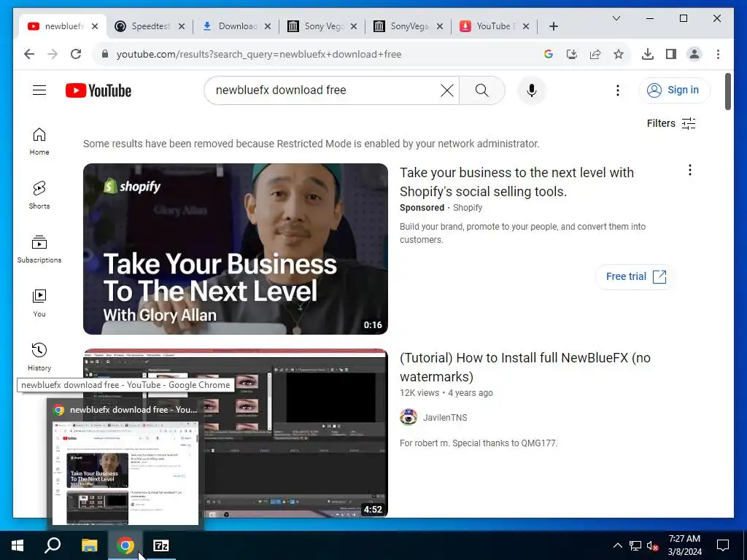Click the Free trial button
The height and width of the screenshot is (560, 747).
pyautogui.click(x=635, y=276)
